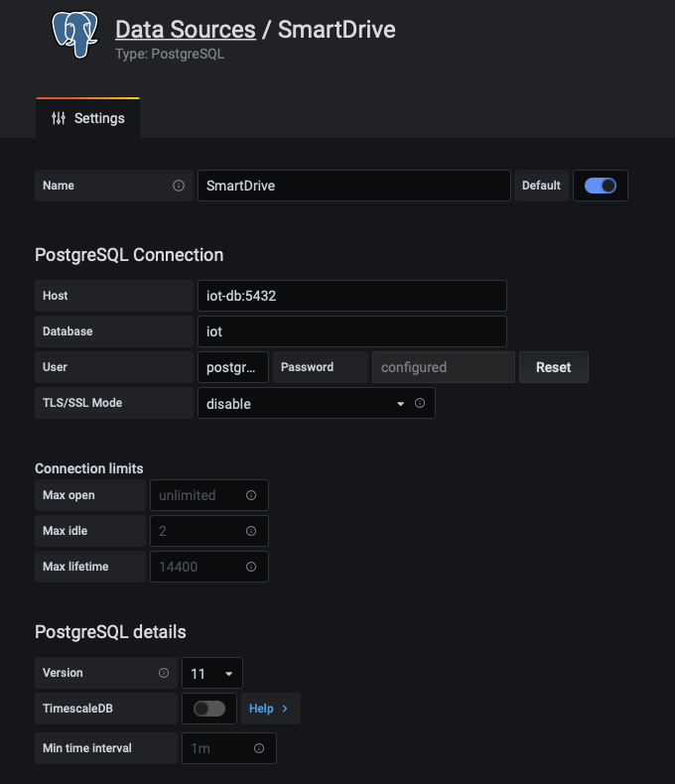Click the Max idle info icon

[251, 531]
